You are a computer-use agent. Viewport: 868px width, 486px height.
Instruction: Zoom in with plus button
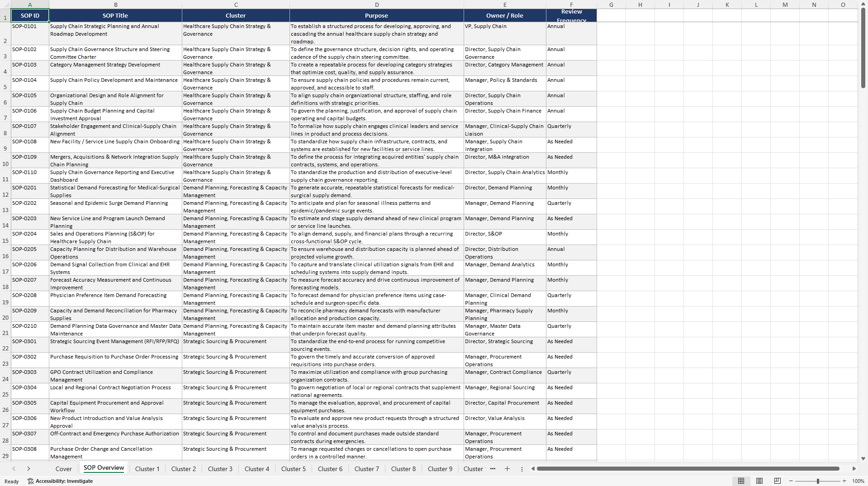(844, 481)
